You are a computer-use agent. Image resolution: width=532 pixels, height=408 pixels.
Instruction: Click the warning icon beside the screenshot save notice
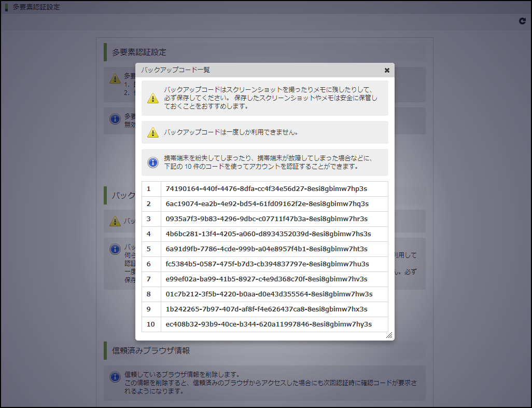(x=153, y=98)
